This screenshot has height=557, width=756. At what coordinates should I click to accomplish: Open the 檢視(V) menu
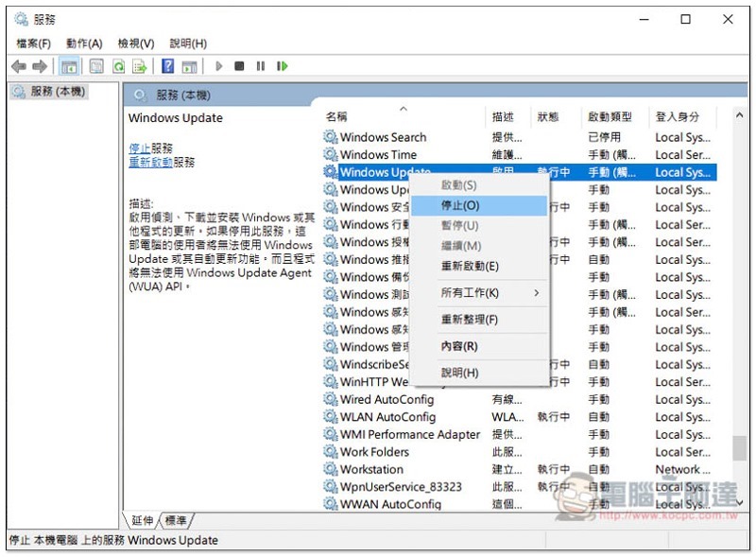[x=136, y=44]
